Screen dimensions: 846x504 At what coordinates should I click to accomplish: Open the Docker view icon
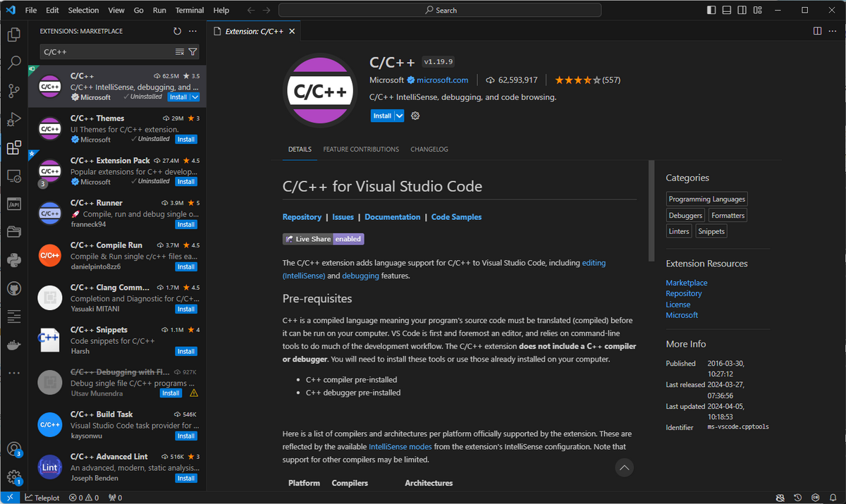tap(14, 345)
